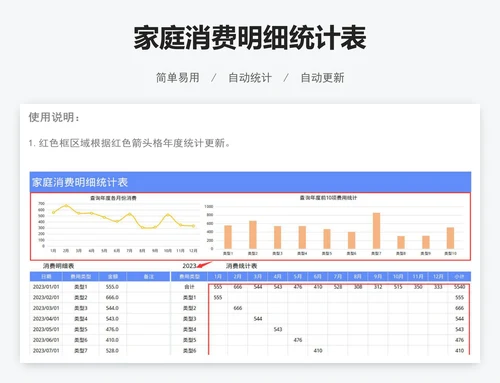
Task: Click the bar chart title 查询年度前10项费用统计
Action: coord(328,198)
